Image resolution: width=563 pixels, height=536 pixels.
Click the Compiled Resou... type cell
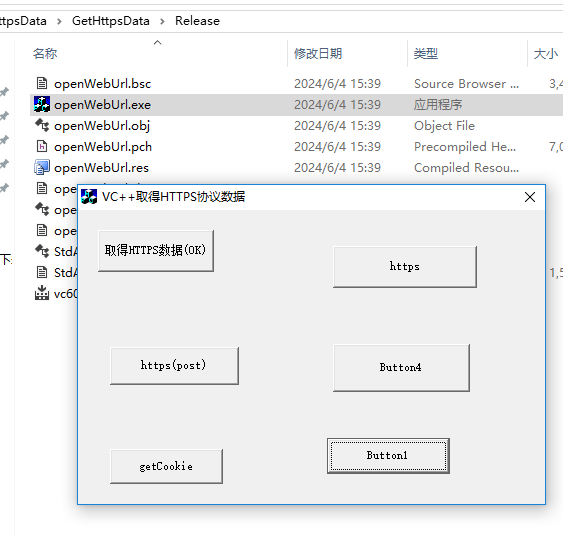466,168
